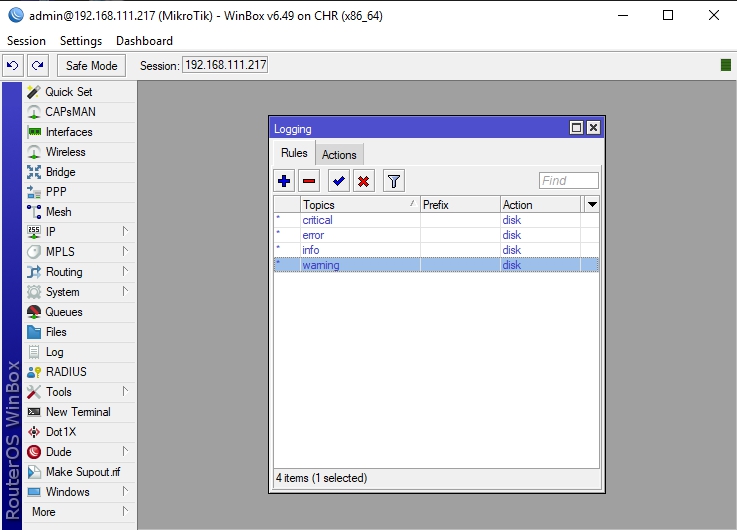Click green connection status indicator
Screen dimensions: 737x530
pyautogui.click(x=726, y=65)
